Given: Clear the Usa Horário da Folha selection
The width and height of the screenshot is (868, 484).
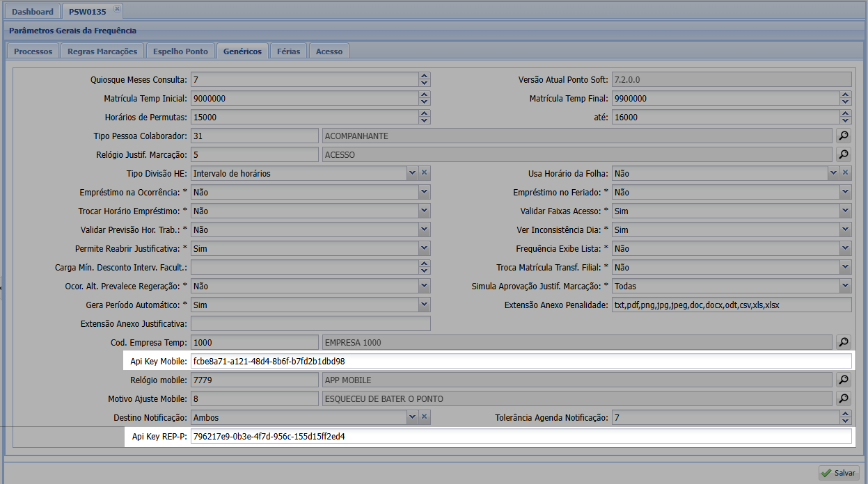Looking at the screenshot, I should (846, 173).
